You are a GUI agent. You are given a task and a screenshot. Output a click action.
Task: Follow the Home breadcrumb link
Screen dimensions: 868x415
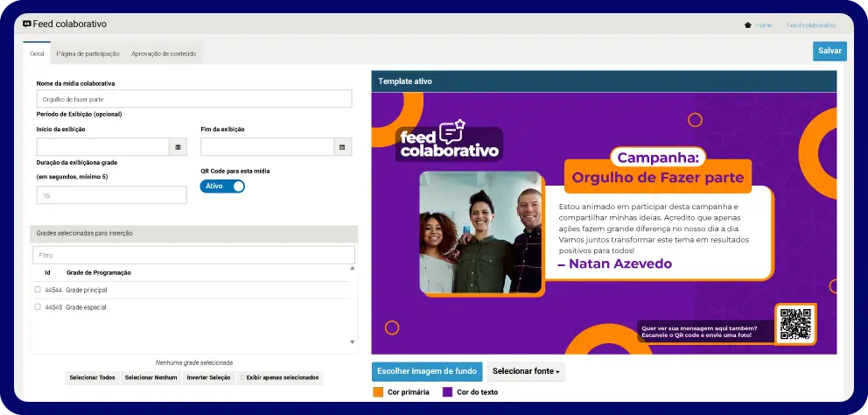click(x=764, y=25)
